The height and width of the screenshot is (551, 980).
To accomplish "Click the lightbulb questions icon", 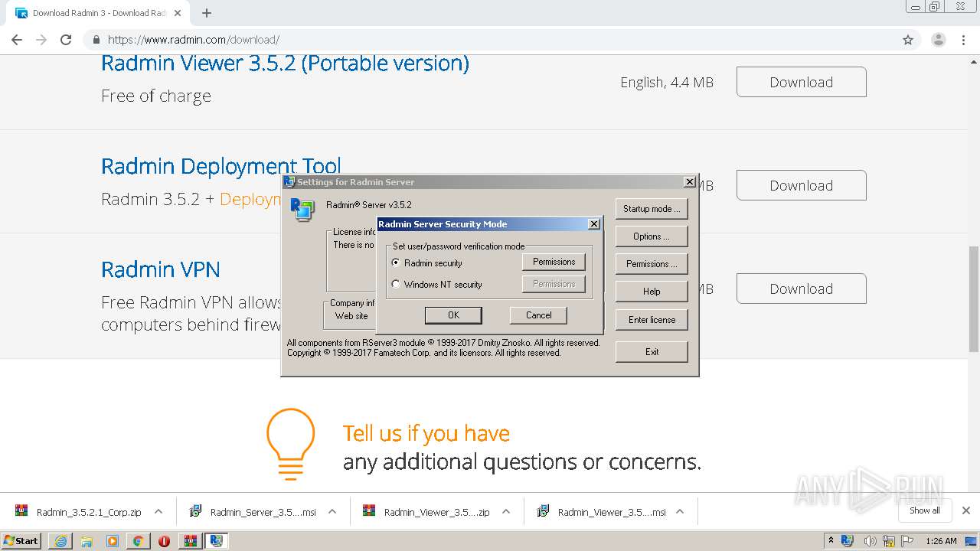I will tap(290, 444).
